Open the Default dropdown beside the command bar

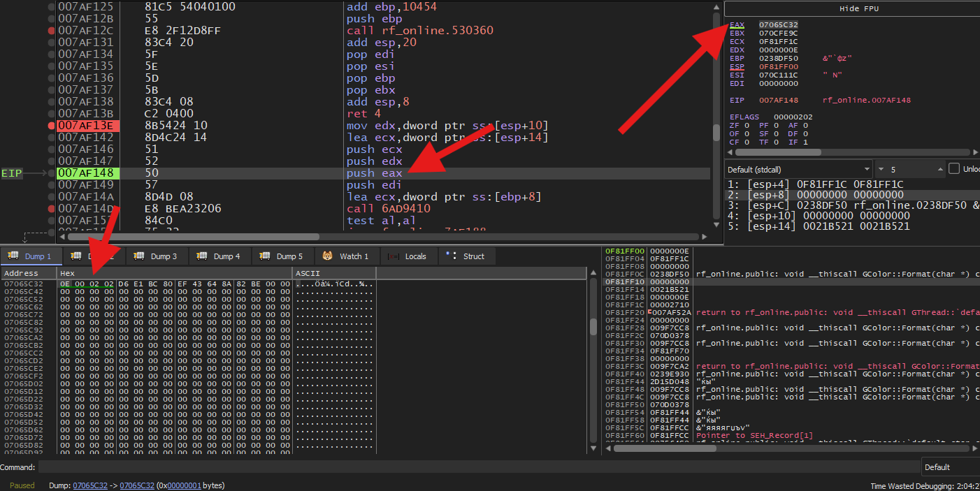[950, 467]
